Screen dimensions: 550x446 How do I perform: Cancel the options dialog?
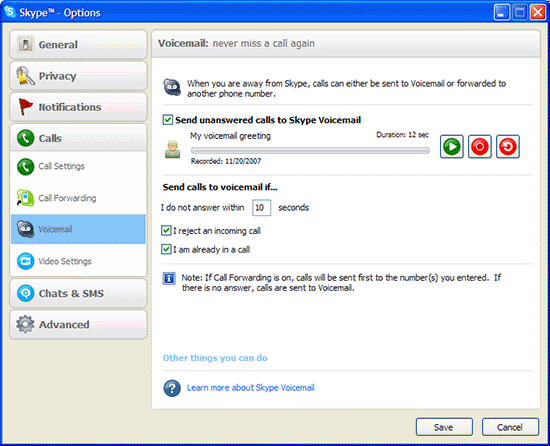510,427
